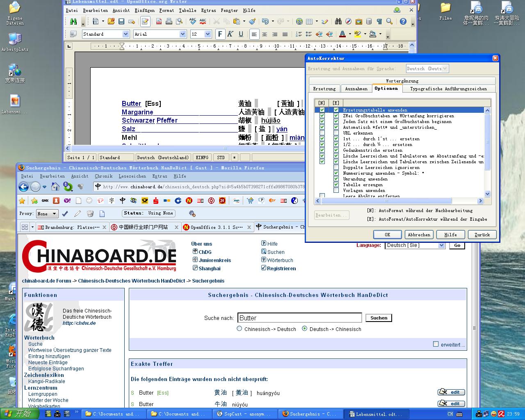Image resolution: width=525 pixels, height=420 pixels.
Task: Click yellow highlighting color icon in Writer
Action: [358, 34]
